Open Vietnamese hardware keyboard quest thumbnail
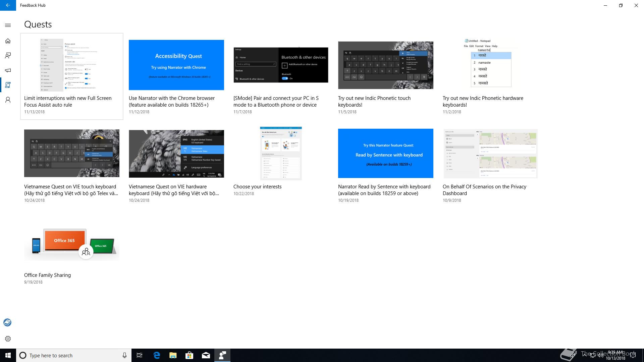 click(176, 154)
